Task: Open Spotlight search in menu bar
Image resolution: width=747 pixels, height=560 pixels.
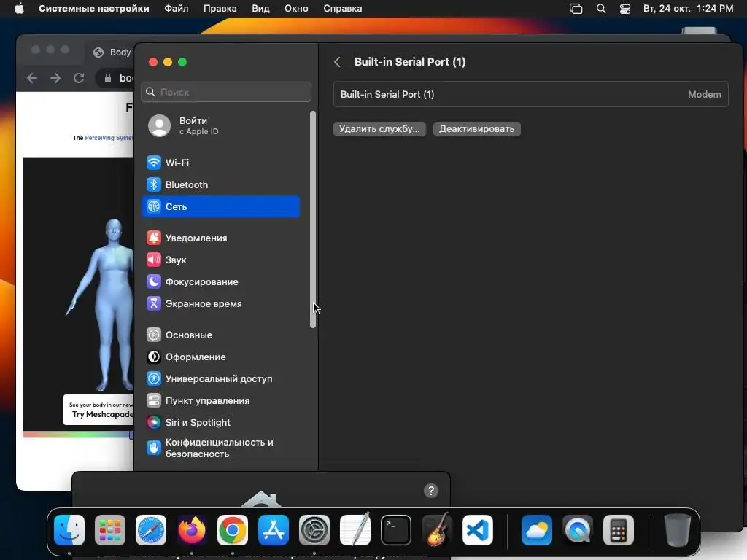Action: point(601,9)
